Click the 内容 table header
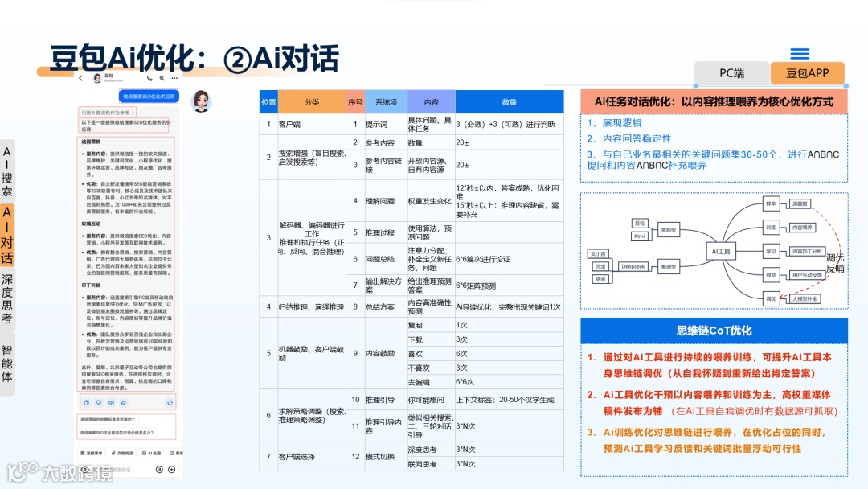The height and width of the screenshot is (489, 868). tap(432, 102)
